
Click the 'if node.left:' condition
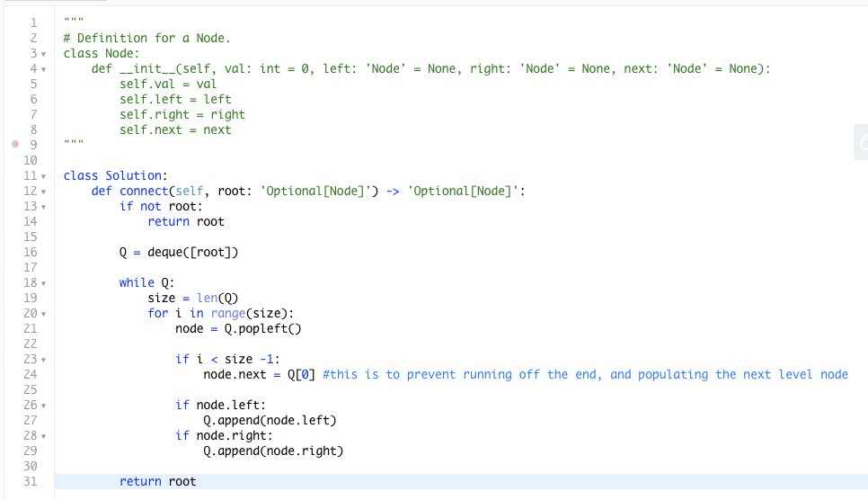(220, 406)
